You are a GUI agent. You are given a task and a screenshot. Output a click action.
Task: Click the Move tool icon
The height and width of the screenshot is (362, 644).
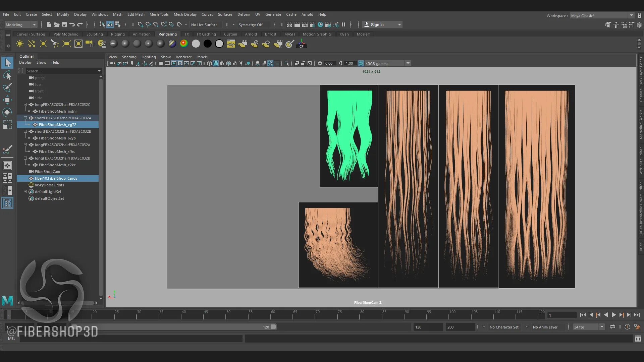click(7, 100)
